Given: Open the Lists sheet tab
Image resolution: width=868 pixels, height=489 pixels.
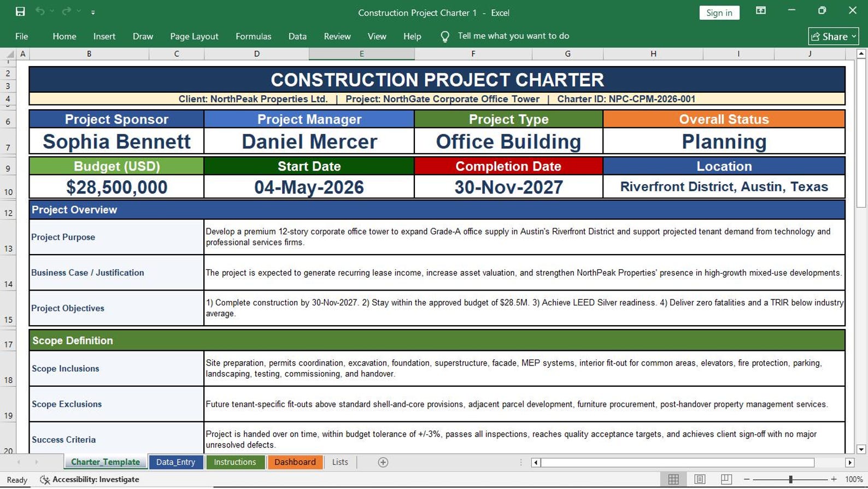Looking at the screenshot, I should coord(340,462).
